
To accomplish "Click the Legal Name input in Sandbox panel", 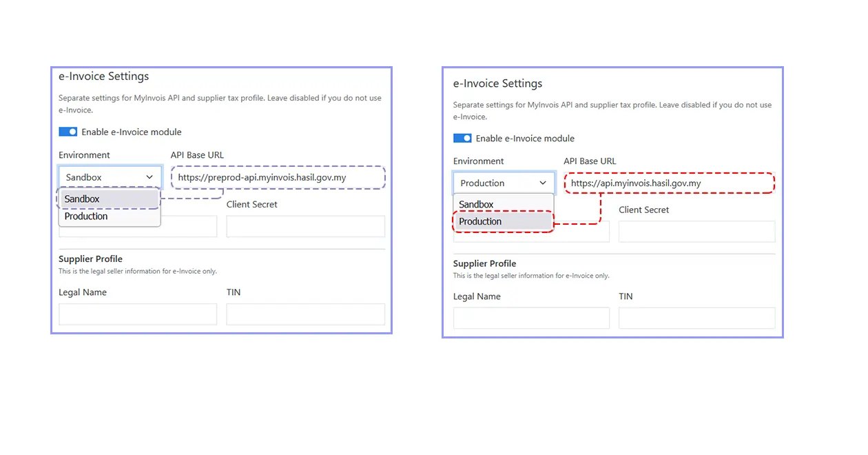I will tap(138, 314).
